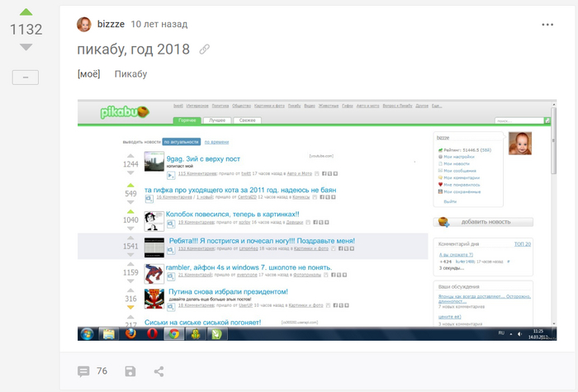Open Windows Explorer folder icon in the taskbar

click(x=109, y=333)
